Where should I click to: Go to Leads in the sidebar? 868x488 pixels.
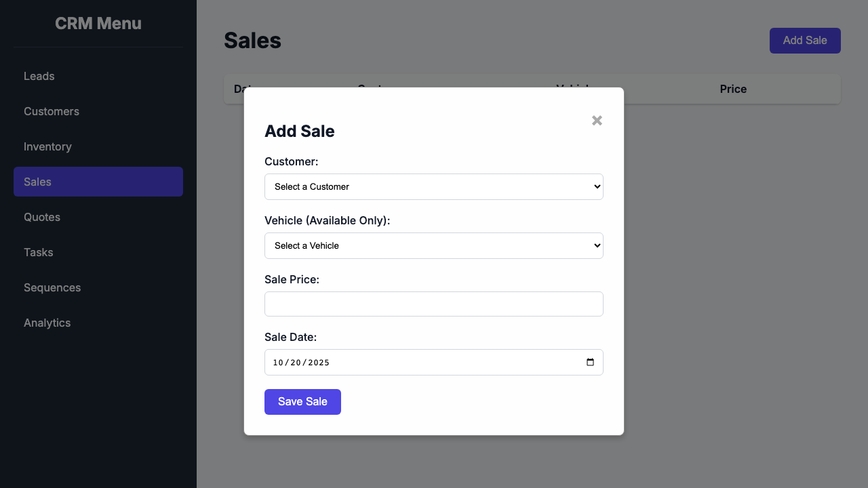click(39, 76)
